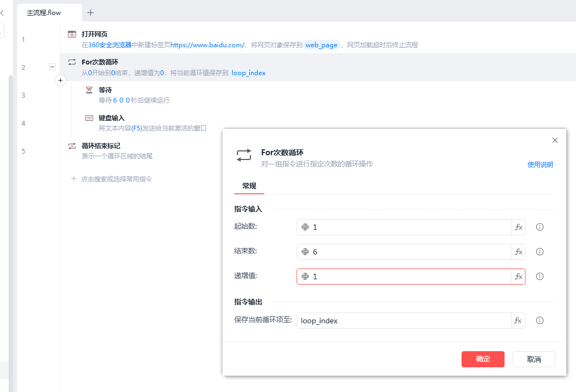The width and height of the screenshot is (576, 392).
Task: Click the fx button for 起始数 field
Action: [x=519, y=227]
